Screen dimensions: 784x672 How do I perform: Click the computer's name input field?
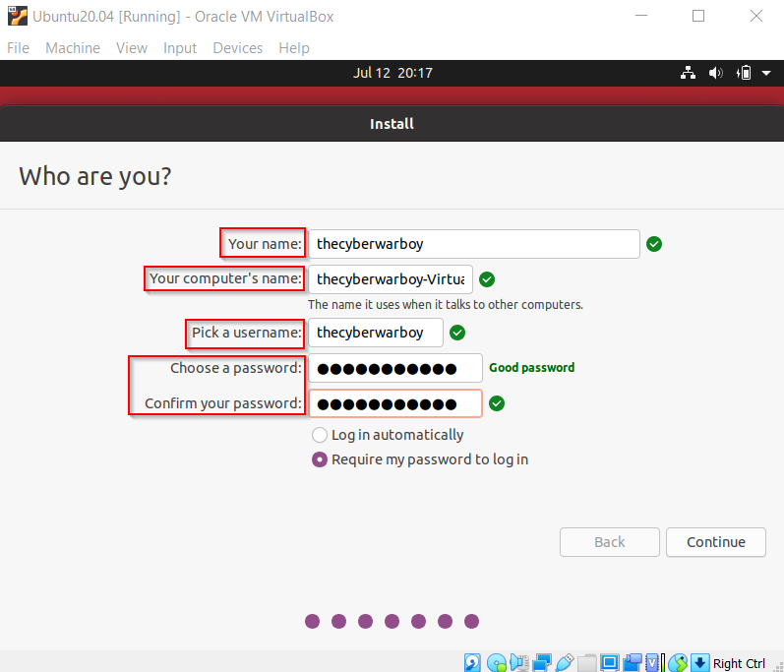tap(390, 279)
